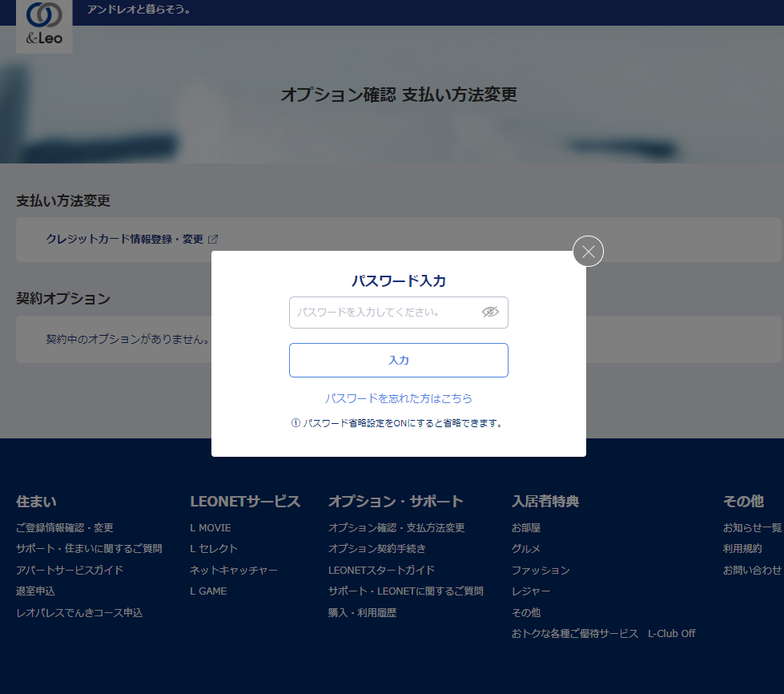The height and width of the screenshot is (694, 784).
Task: Open L GAME footer link
Action: 208,591
